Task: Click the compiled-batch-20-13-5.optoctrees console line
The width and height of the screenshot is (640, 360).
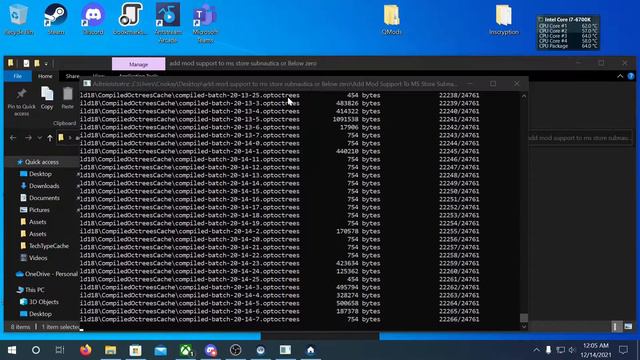Action: click(189, 119)
